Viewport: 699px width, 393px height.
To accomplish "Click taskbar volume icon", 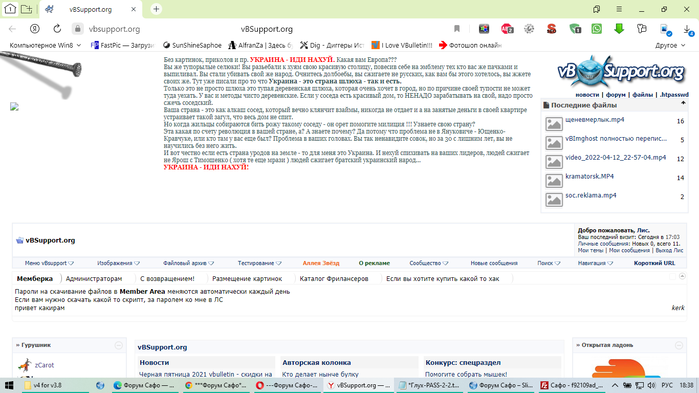I will [651, 385].
